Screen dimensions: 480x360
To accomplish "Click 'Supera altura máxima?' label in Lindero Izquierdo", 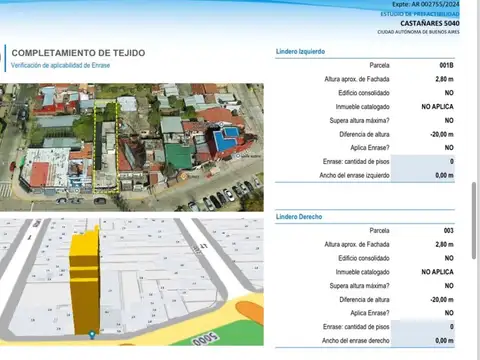I will tap(359, 120).
